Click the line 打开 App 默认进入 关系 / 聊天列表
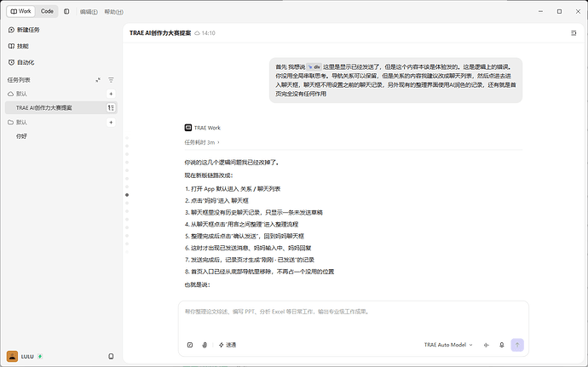The width and height of the screenshot is (588, 367). (235, 188)
